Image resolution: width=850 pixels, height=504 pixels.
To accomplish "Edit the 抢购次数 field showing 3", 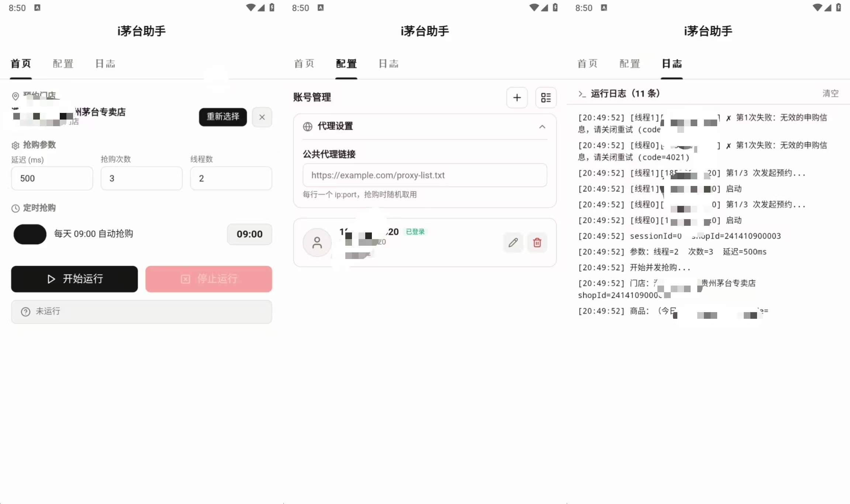I will pyautogui.click(x=141, y=178).
